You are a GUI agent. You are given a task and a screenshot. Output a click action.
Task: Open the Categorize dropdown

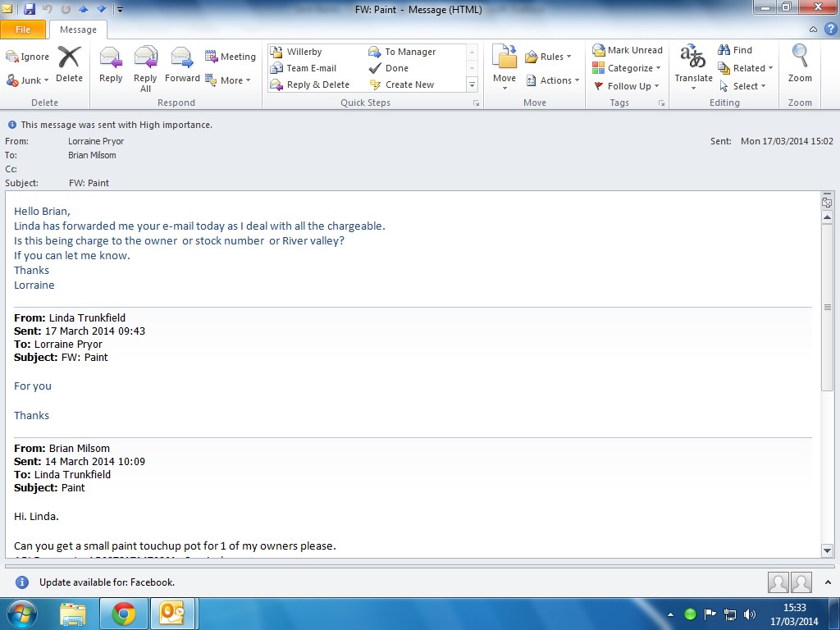click(626, 68)
